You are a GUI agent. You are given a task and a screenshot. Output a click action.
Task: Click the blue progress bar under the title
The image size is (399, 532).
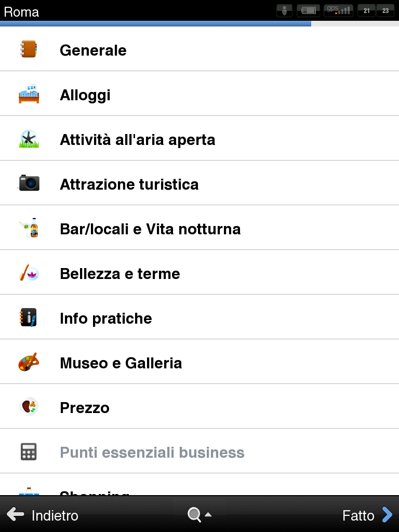point(155,24)
